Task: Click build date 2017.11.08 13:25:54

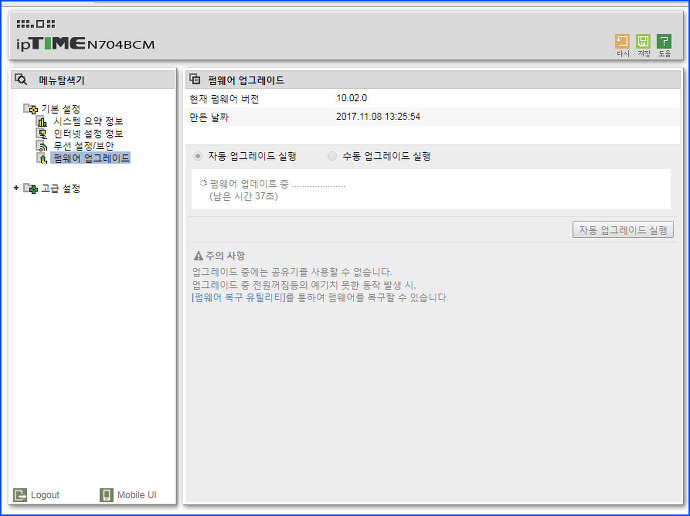Action: click(x=378, y=117)
